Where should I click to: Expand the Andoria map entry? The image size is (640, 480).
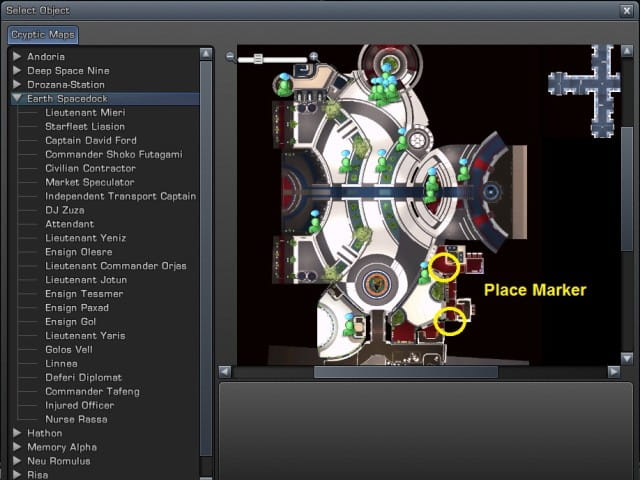[17, 57]
